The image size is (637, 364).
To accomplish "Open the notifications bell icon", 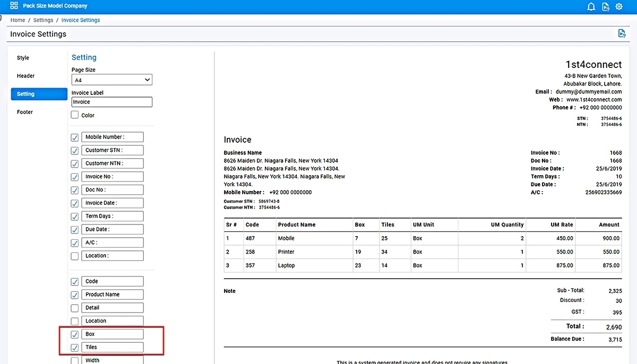I will (x=591, y=6).
